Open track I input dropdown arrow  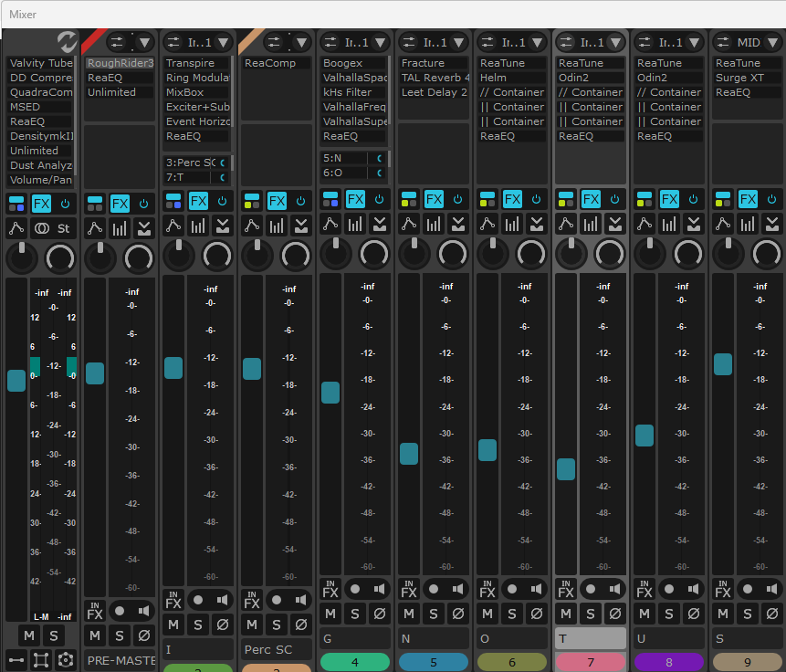[x=223, y=43]
